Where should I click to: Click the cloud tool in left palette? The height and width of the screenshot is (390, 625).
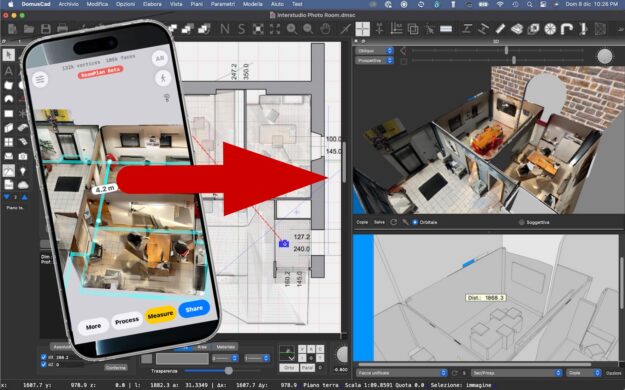click(23, 185)
